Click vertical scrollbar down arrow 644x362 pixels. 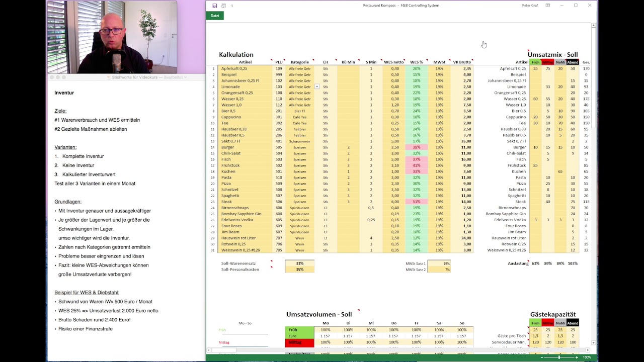594,343
